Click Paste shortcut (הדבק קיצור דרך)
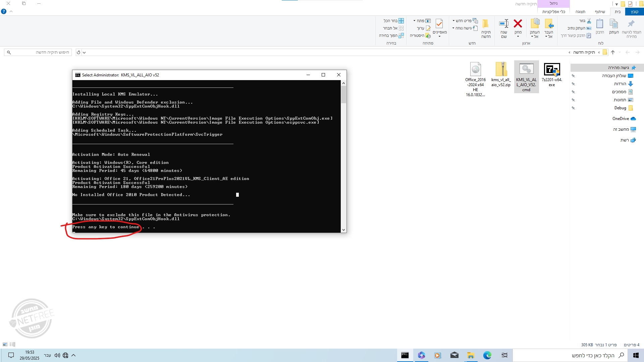The image size is (644, 362). coord(576,36)
